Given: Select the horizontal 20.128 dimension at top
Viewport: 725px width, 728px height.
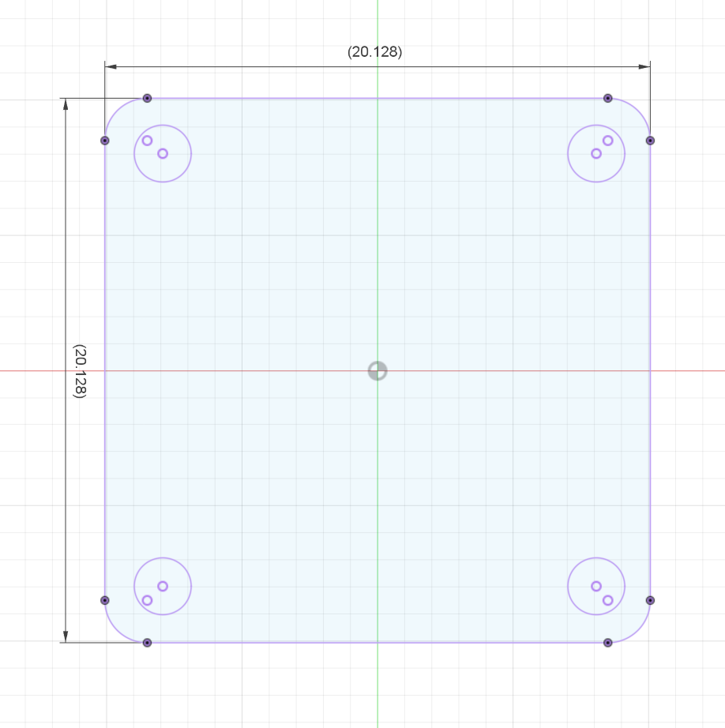Looking at the screenshot, I should (374, 52).
